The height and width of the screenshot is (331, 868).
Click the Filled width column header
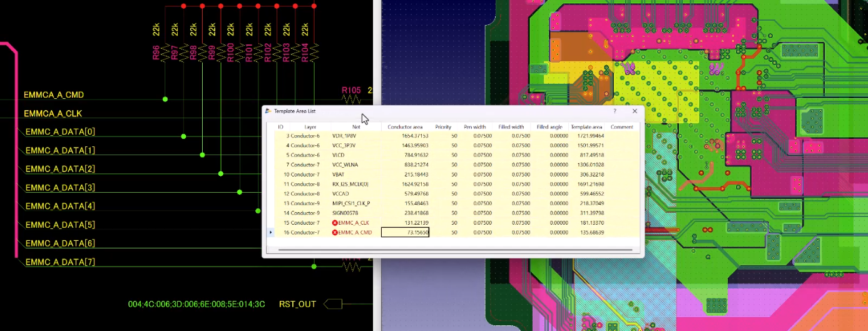pos(511,127)
